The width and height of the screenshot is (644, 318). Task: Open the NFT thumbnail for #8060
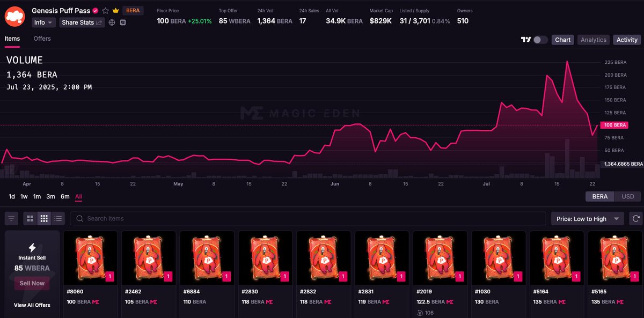tap(91, 257)
